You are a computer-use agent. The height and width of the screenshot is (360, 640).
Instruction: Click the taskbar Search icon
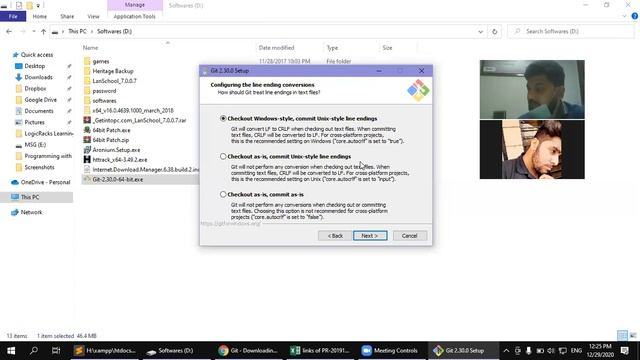pos(34,351)
